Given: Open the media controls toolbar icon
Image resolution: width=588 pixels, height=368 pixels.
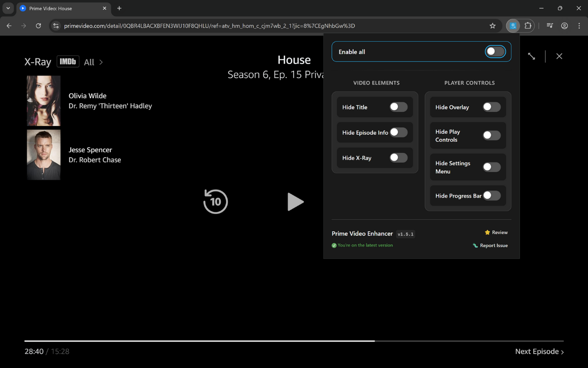Looking at the screenshot, I should pos(549,26).
